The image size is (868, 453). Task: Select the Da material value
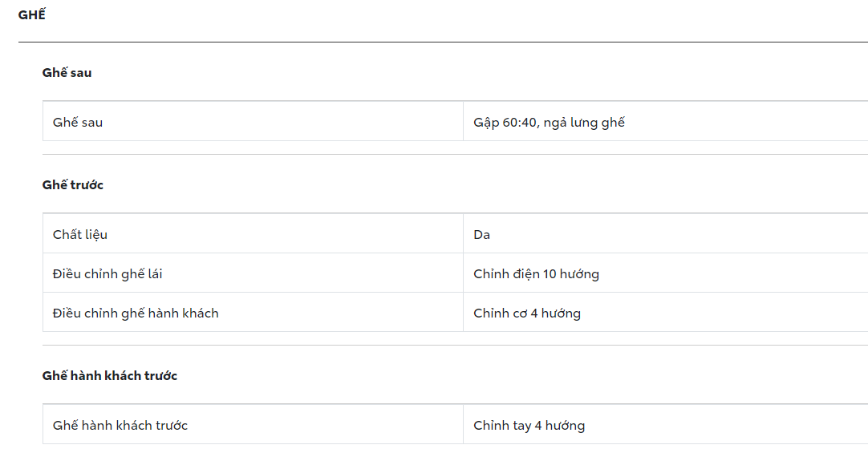pyautogui.click(x=481, y=235)
